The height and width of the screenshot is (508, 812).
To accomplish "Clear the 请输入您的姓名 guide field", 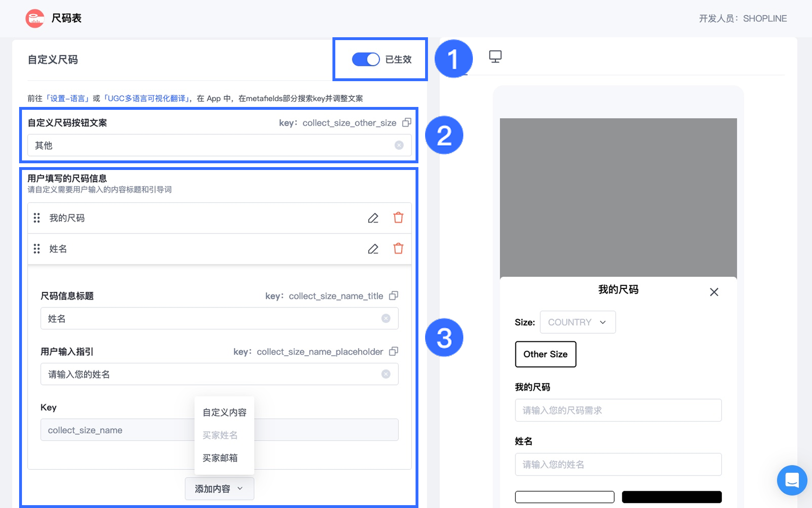I will [386, 374].
